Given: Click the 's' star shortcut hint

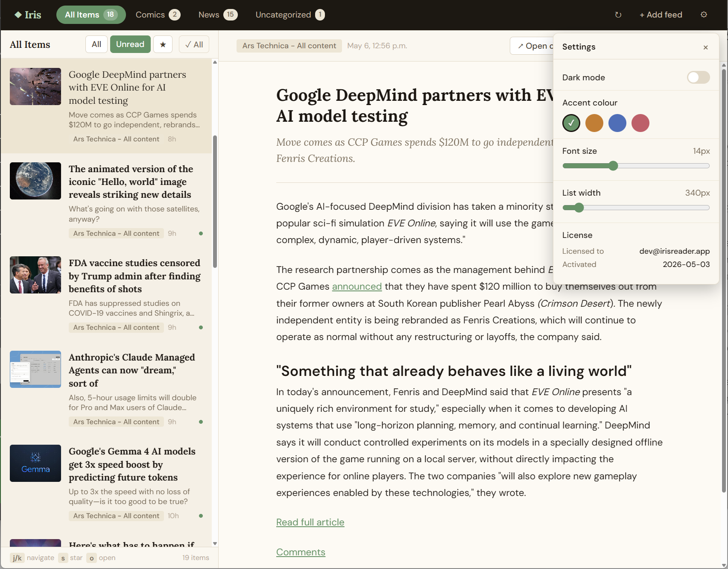Looking at the screenshot, I should coord(70,557).
